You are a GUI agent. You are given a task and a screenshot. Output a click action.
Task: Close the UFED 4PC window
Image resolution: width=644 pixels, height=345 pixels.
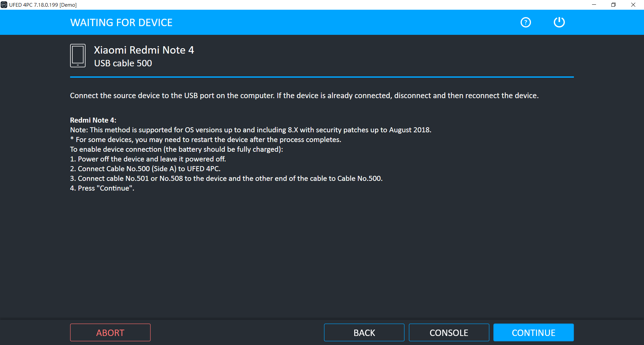click(633, 5)
